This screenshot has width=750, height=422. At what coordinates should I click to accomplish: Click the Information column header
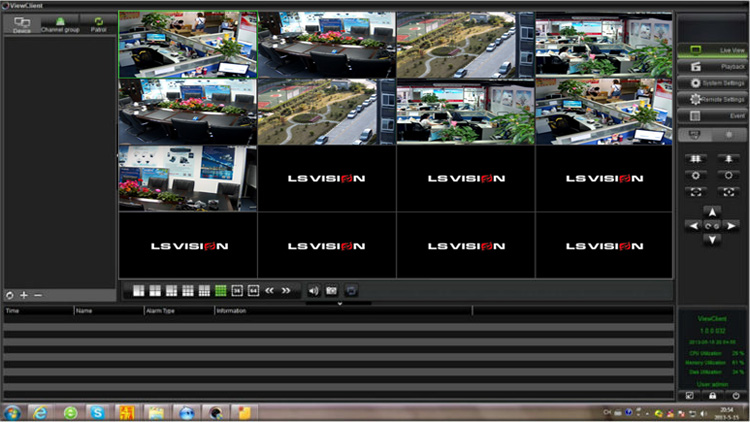click(x=231, y=311)
